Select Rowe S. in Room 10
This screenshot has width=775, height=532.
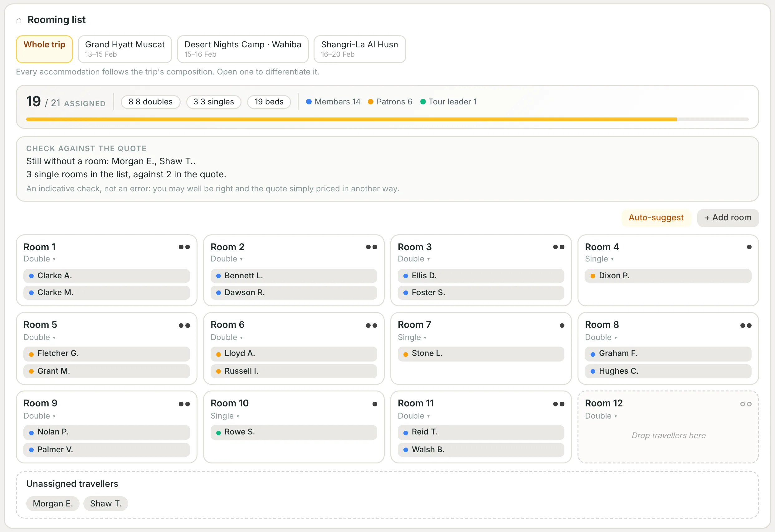294,432
